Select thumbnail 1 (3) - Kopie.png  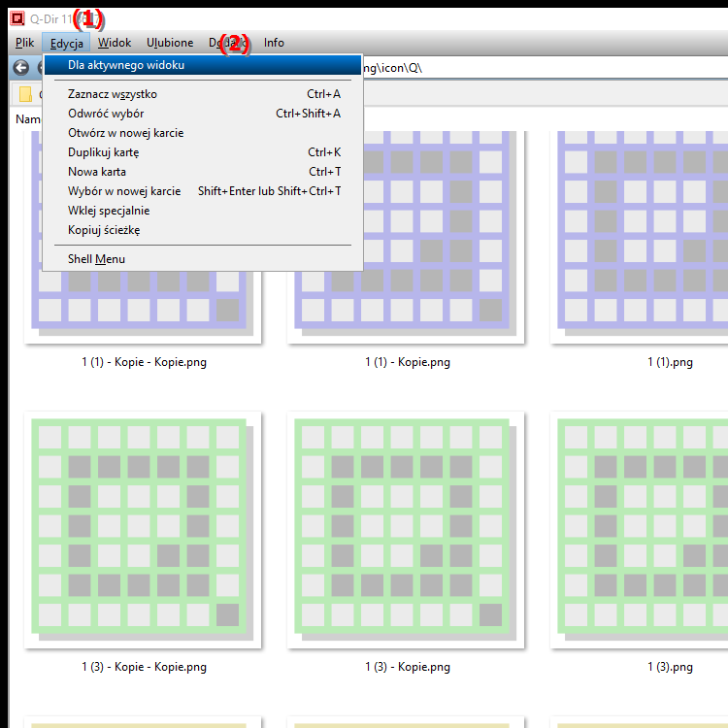coord(406,530)
